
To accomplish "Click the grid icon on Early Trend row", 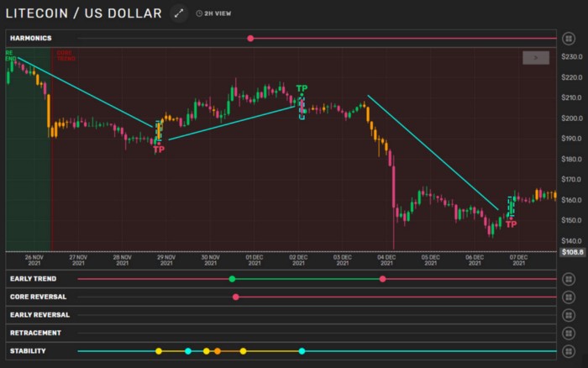I will (569, 279).
